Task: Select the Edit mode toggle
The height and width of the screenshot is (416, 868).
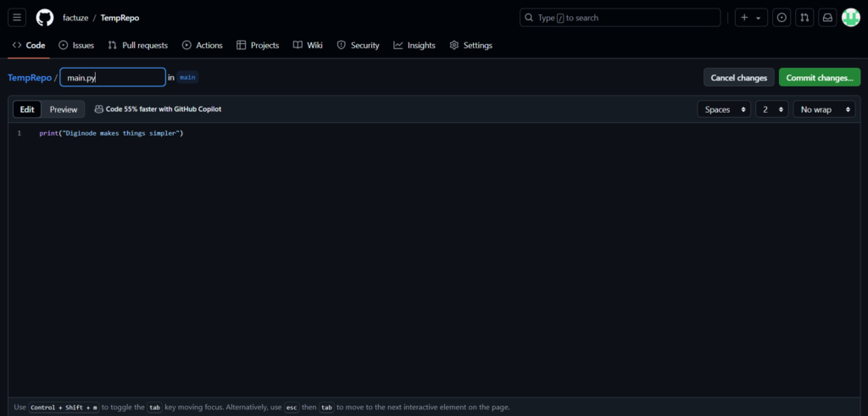Action: point(27,109)
